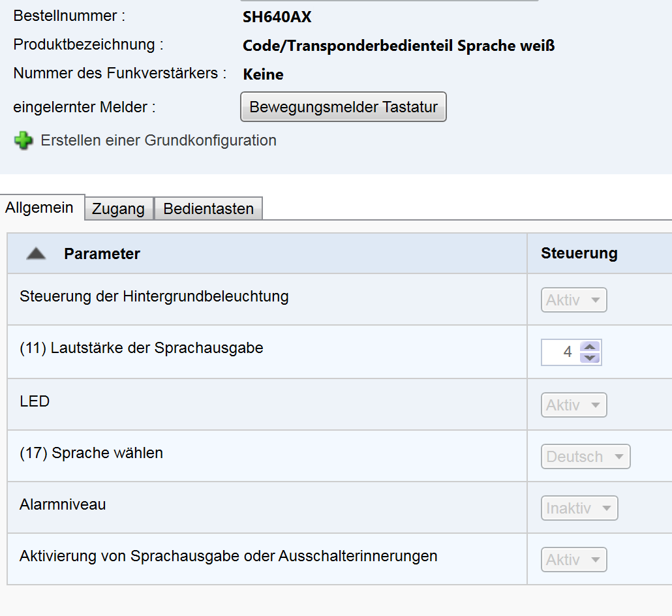The width and height of the screenshot is (672, 616).
Task: Click the Parameter column header
Action: [102, 254]
